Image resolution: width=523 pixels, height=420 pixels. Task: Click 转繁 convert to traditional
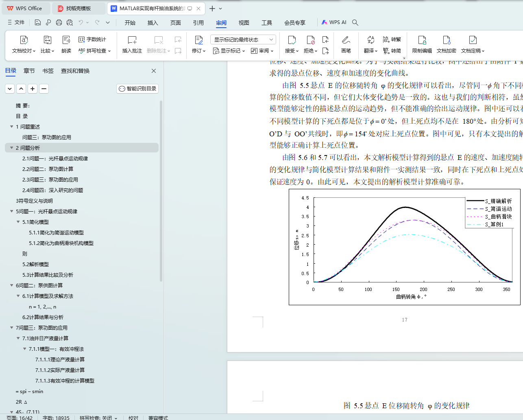pos(392,39)
